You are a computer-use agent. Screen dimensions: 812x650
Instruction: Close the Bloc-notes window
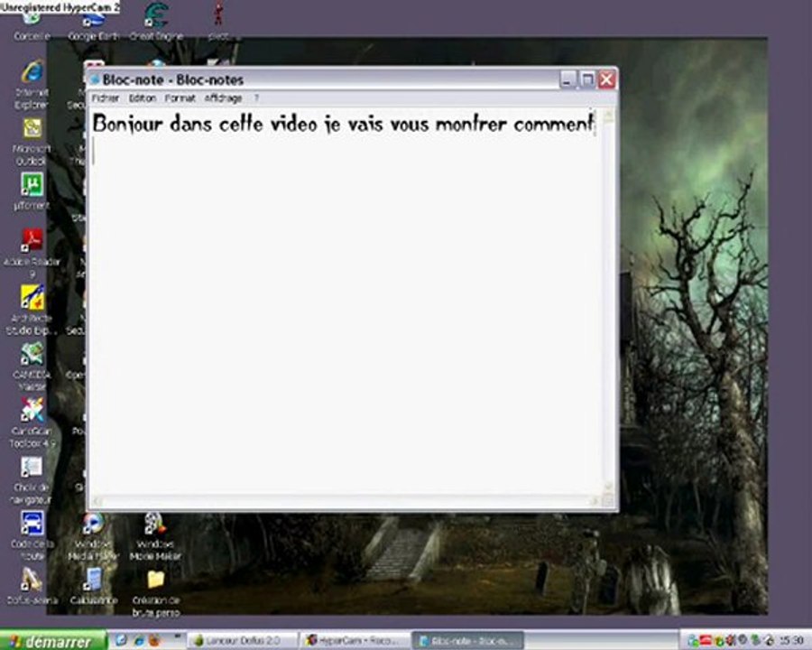(607, 79)
